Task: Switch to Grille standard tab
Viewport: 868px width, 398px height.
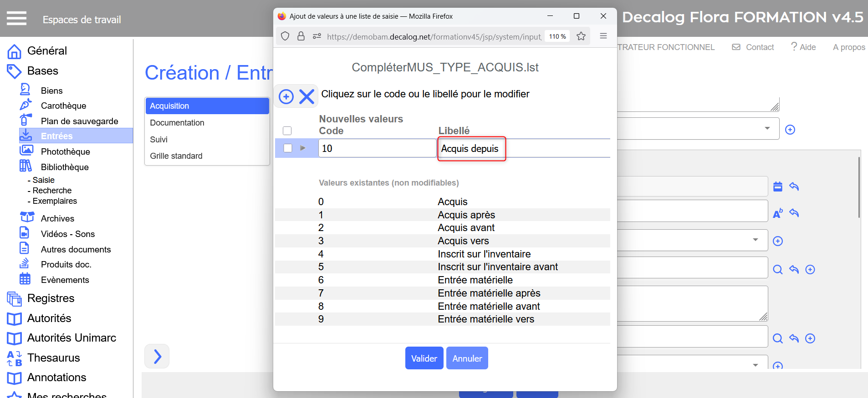Action: click(x=176, y=156)
